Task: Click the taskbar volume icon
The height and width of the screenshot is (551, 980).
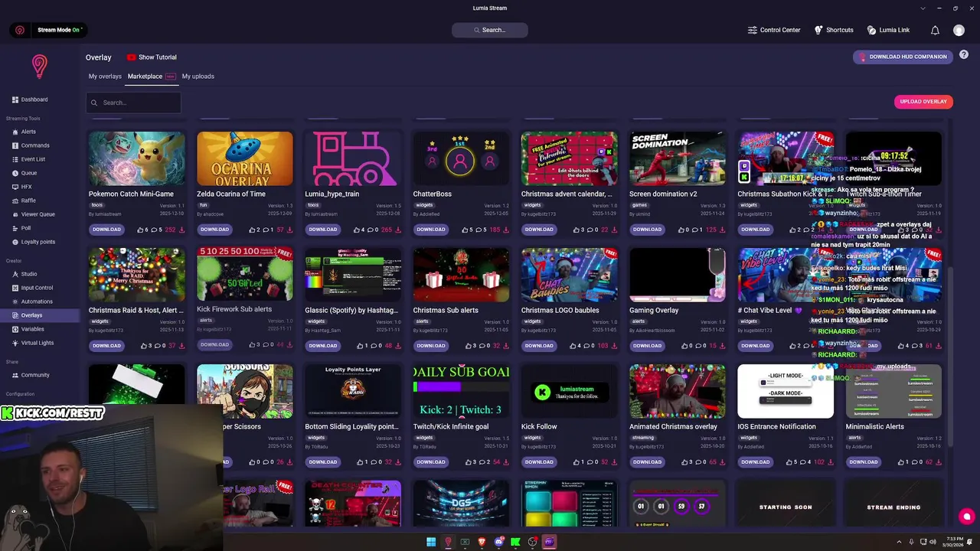Action: tap(932, 542)
